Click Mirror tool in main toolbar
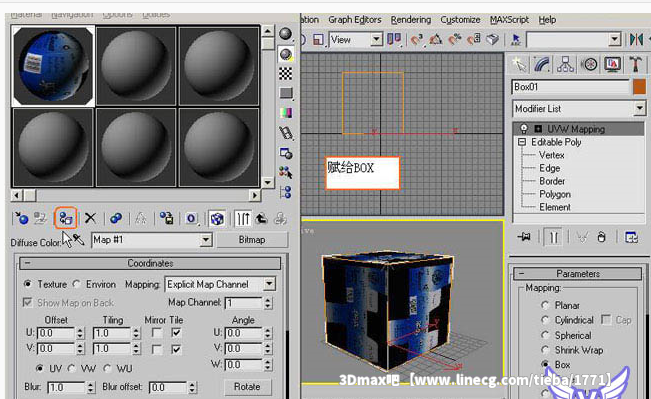 pyautogui.click(x=636, y=39)
